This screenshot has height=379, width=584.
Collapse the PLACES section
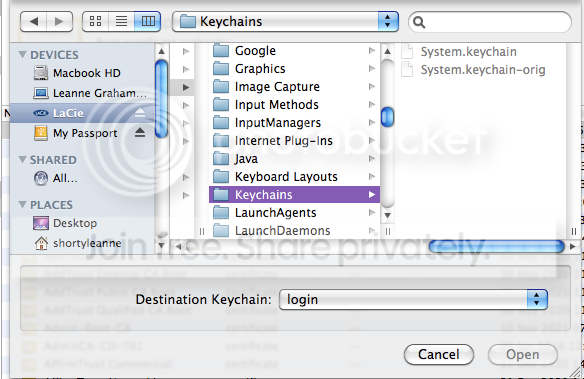(22, 205)
